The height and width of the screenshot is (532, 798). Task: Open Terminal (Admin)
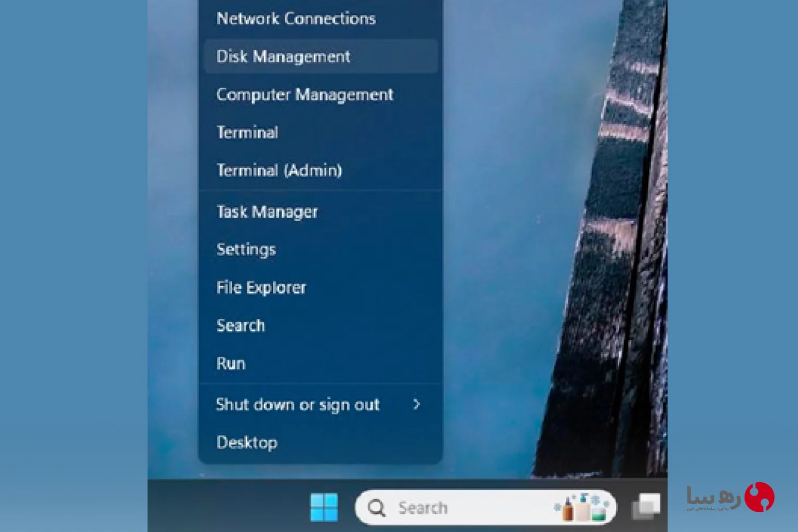321,170
